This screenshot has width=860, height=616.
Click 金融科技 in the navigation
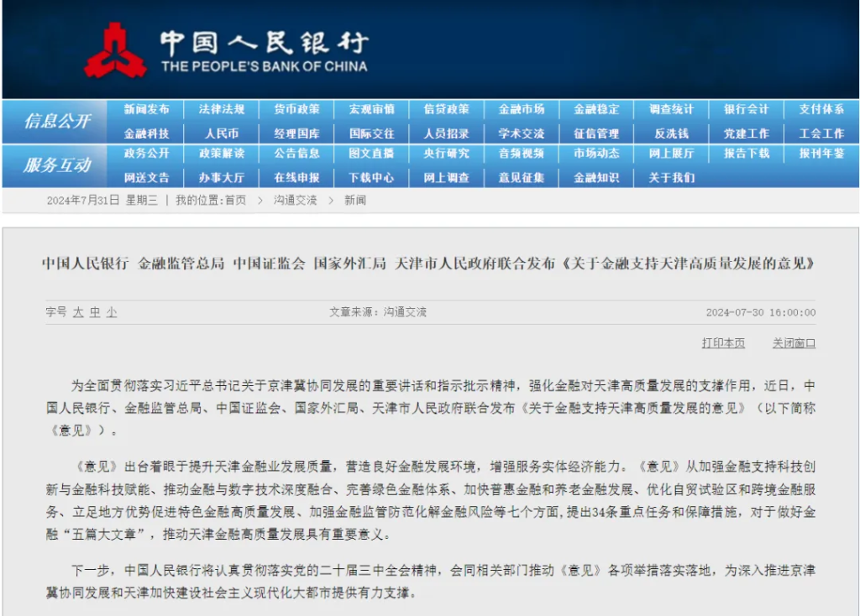coord(146,133)
